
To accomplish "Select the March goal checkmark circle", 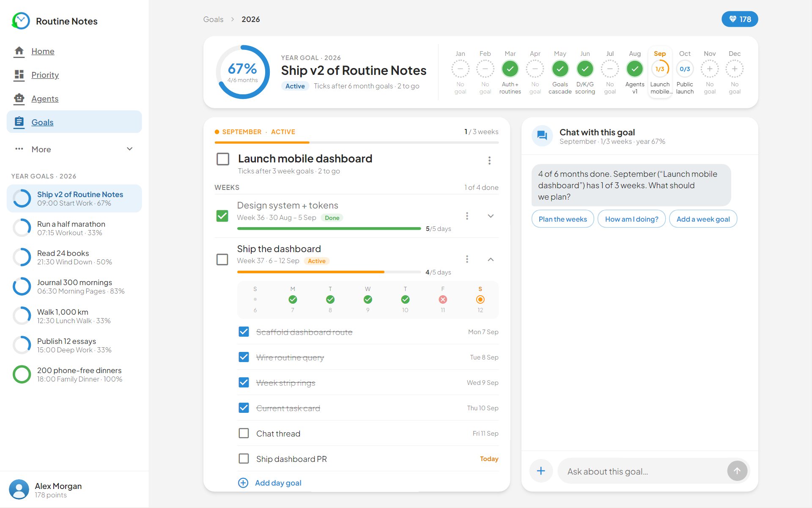I will (x=510, y=69).
